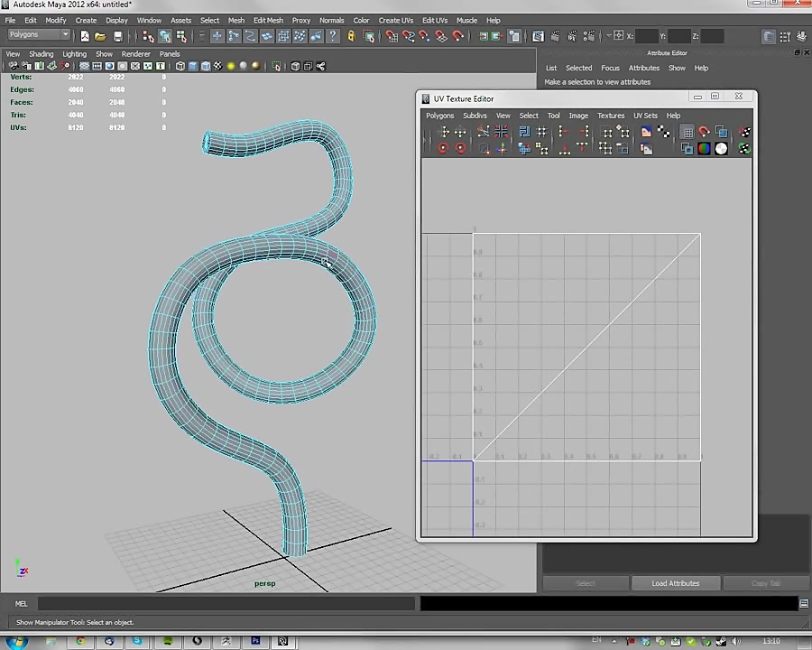Enable pixel snap magnet in UV Texture Editor
The width and height of the screenshot is (812, 650).
(x=704, y=133)
